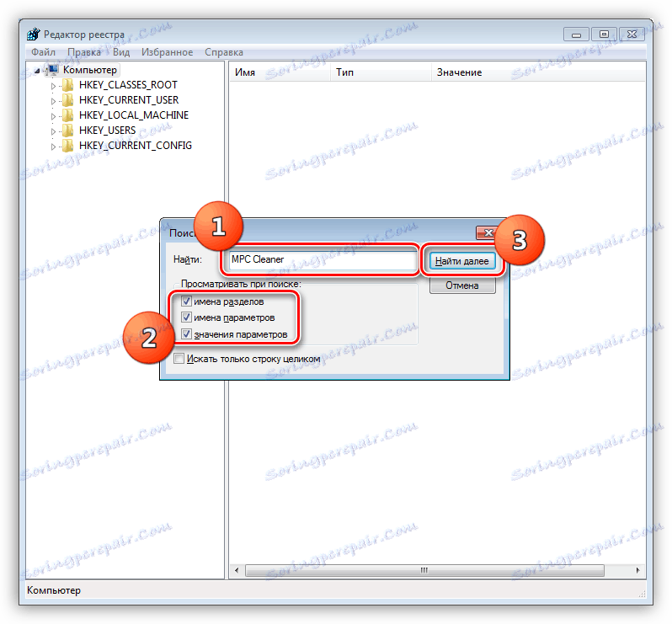The width and height of the screenshot is (672, 624).
Task: Select HKEY_USERS tree label
Action: 107,131
